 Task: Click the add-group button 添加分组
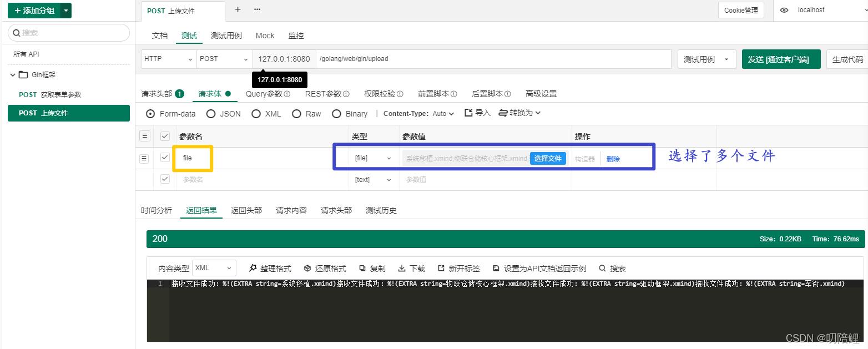coord(34,11)
